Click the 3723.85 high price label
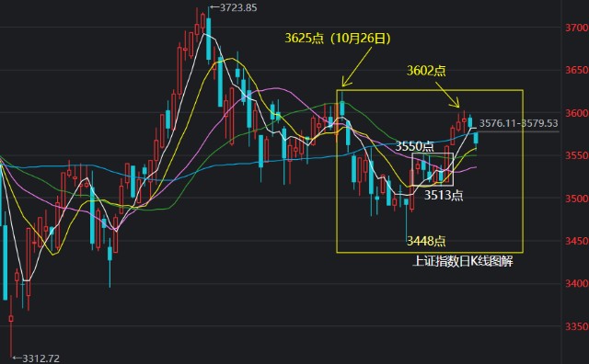This screenshot has width=589, height=364. click(238, 7)
